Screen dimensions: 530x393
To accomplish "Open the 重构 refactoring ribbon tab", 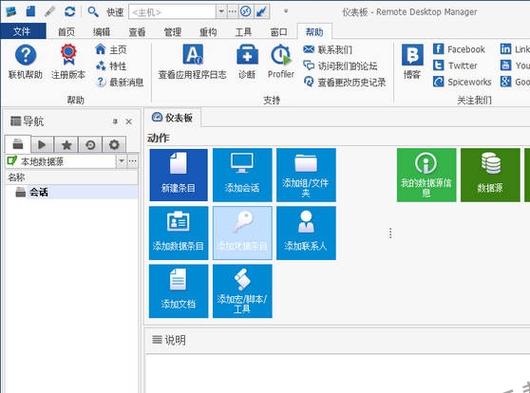I will (x=208, y=32).
